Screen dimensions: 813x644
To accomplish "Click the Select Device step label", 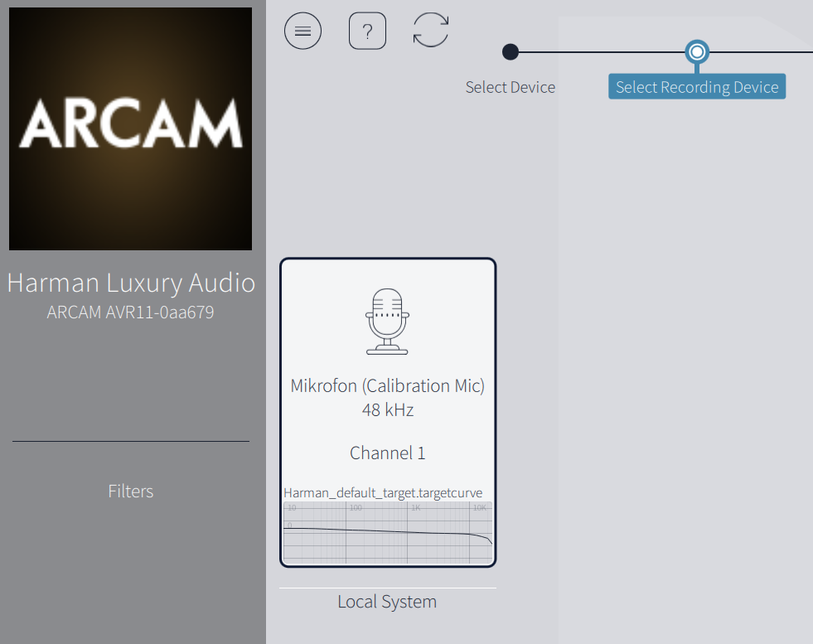I will [511, 87].
